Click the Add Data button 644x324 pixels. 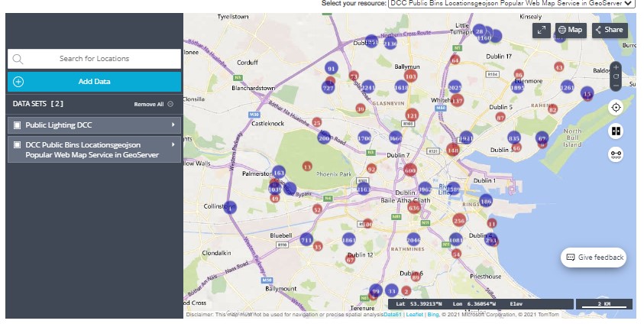[x=94, y=82]
